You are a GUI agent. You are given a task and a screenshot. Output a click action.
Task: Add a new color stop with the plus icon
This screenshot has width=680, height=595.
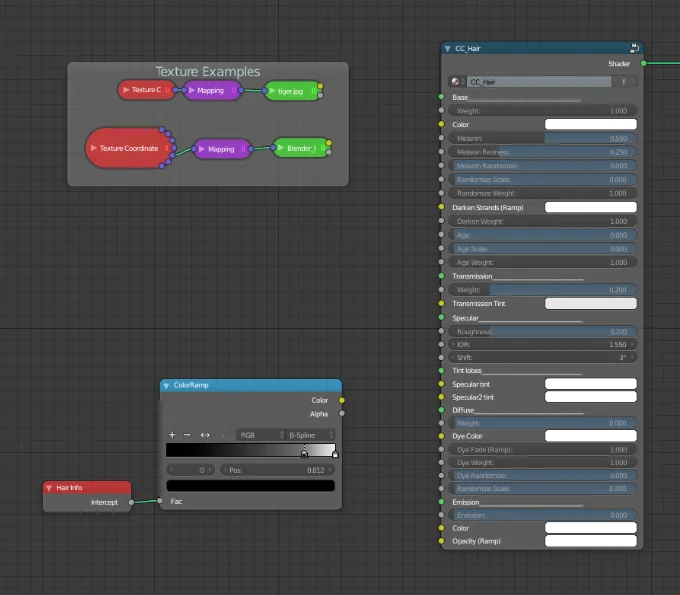click(172, 435)
